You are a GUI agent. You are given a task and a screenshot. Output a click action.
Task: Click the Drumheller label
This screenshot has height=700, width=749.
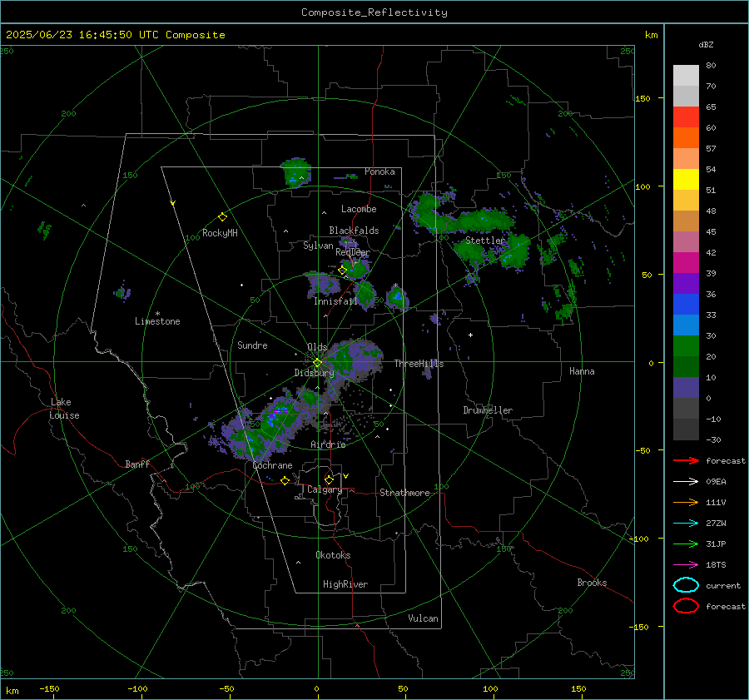click(x=488, y=410)
